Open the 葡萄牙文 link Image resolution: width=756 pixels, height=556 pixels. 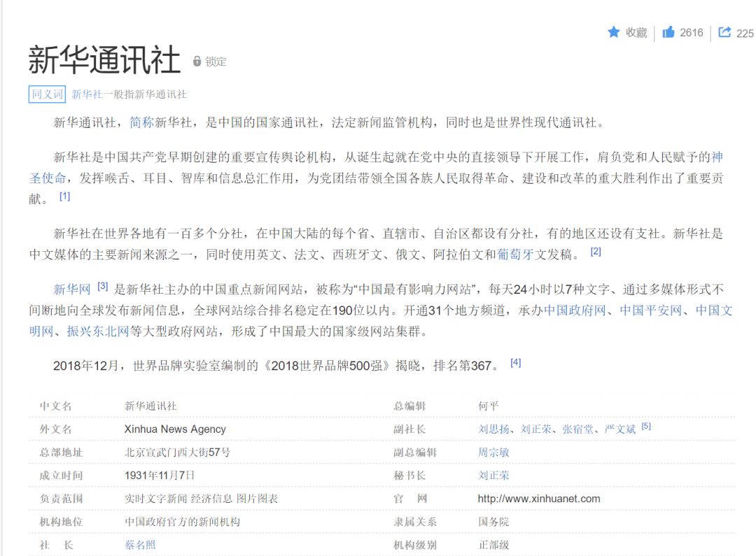[515, 255]
